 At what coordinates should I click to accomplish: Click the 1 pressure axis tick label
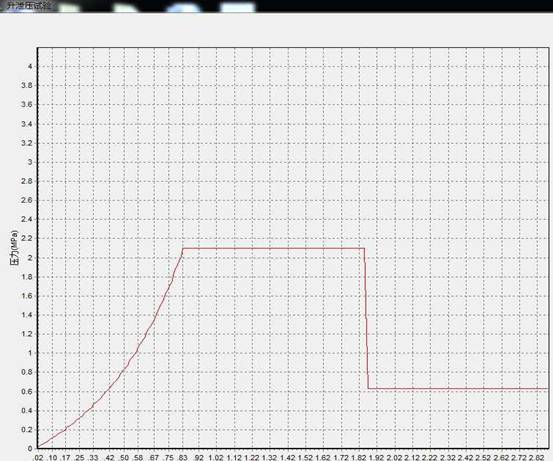click(30, 353)
